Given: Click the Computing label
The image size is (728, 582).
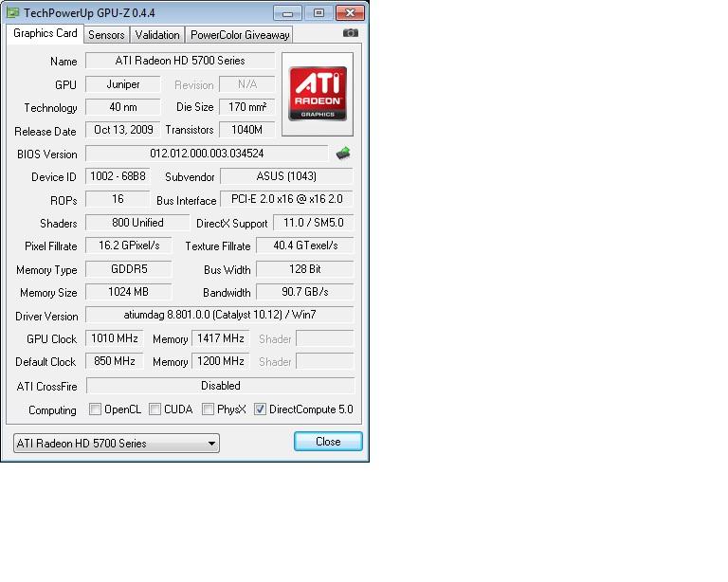Looking at the screenshot, I should tap(52, 410).
